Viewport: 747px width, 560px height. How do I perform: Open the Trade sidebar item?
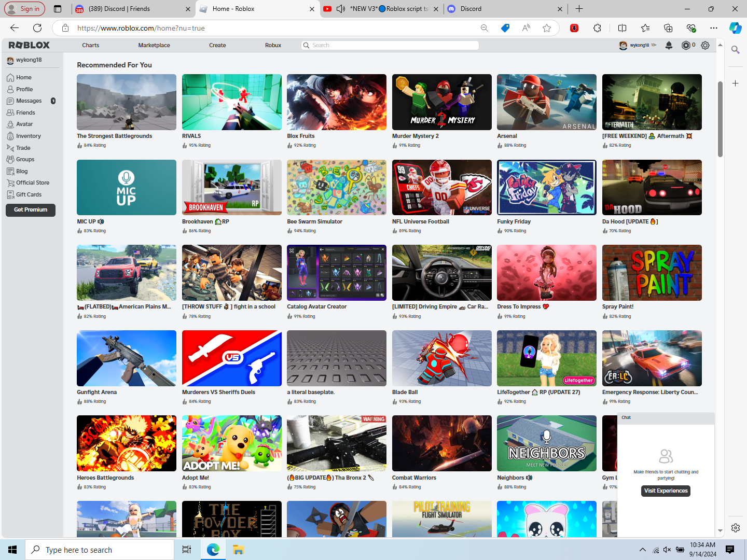[x=19, y=148]
